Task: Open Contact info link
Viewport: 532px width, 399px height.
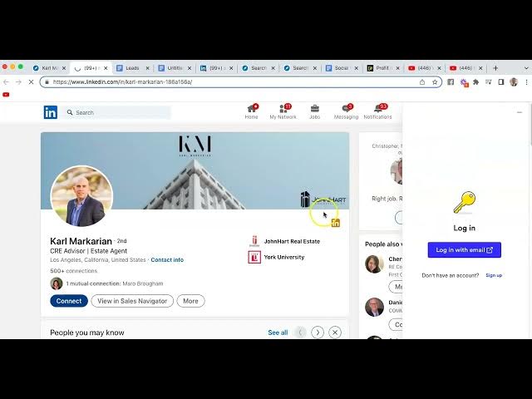Action: tap(167, 260)
